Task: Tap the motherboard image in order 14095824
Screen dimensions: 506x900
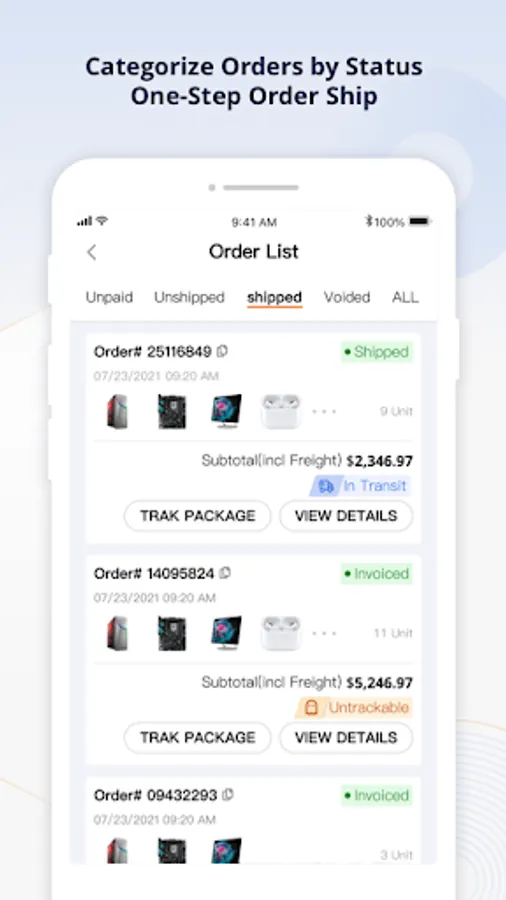Action: tap(172, 633)
